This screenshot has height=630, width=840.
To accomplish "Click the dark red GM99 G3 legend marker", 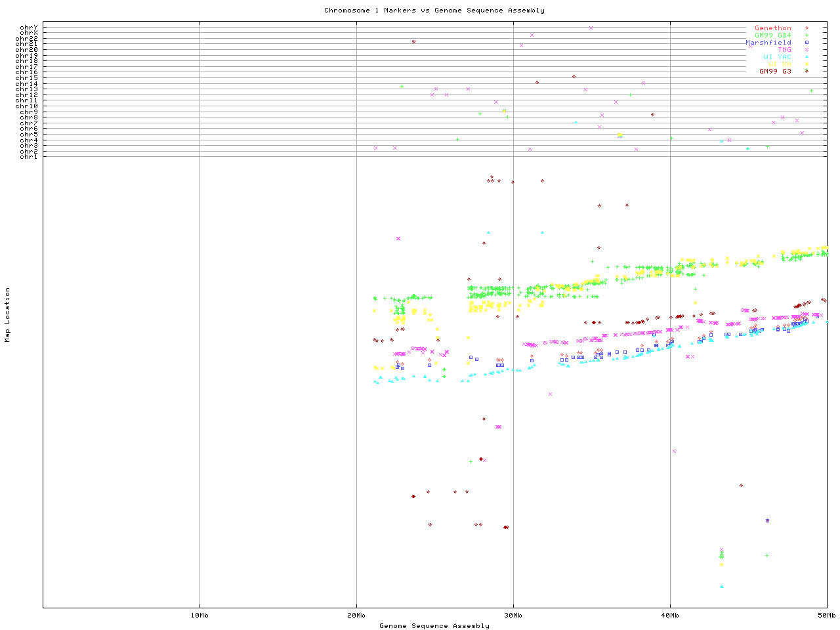I will pos(807,71).
